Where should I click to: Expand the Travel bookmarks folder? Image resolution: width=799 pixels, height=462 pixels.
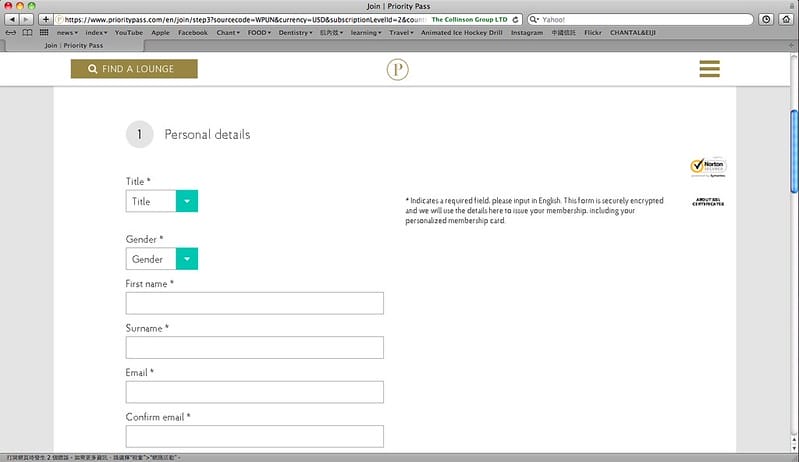pos(402,33)
